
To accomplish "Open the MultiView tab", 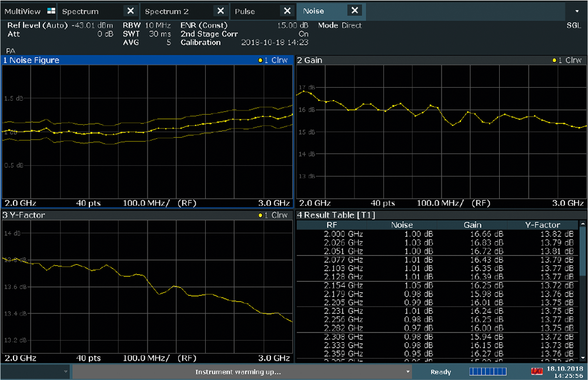I will (x=22, y=11).
